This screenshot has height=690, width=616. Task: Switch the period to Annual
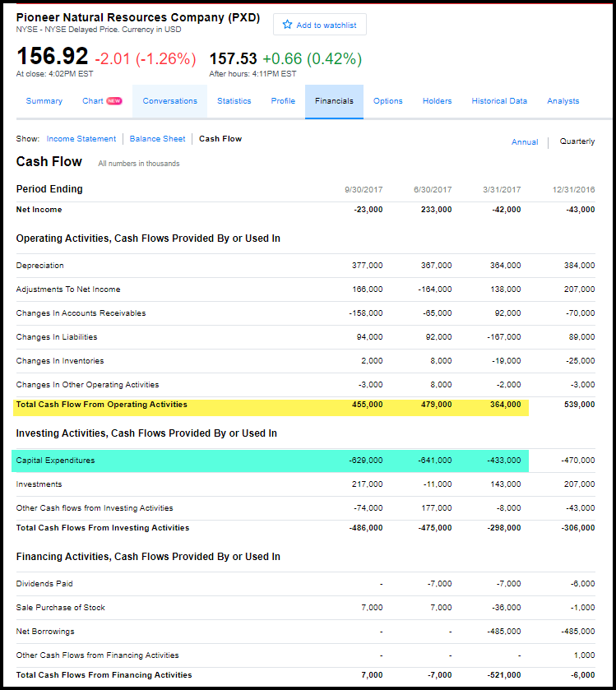click(525, 141)
